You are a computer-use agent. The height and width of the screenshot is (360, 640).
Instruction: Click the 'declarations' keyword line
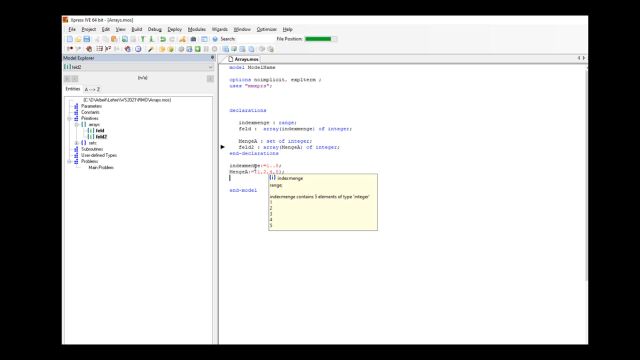248,111
